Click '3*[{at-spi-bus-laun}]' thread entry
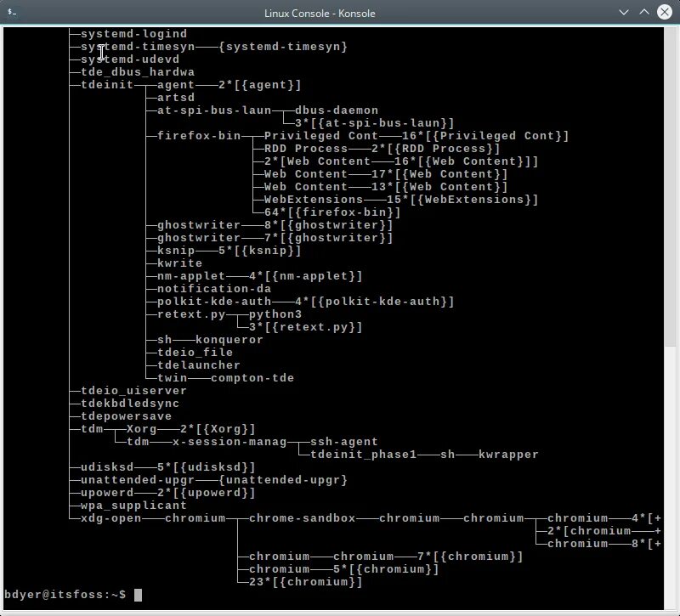Screen dimensions: 680x616 [x=375, y=123]
